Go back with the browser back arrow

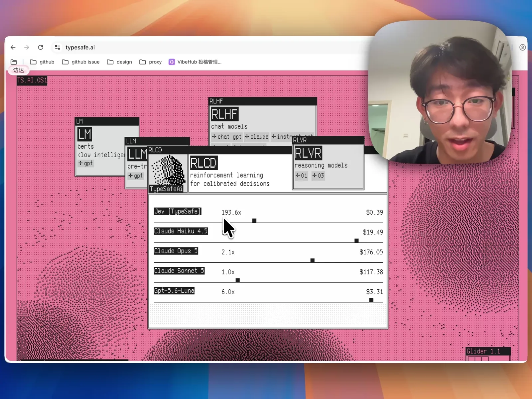[13, 47]
